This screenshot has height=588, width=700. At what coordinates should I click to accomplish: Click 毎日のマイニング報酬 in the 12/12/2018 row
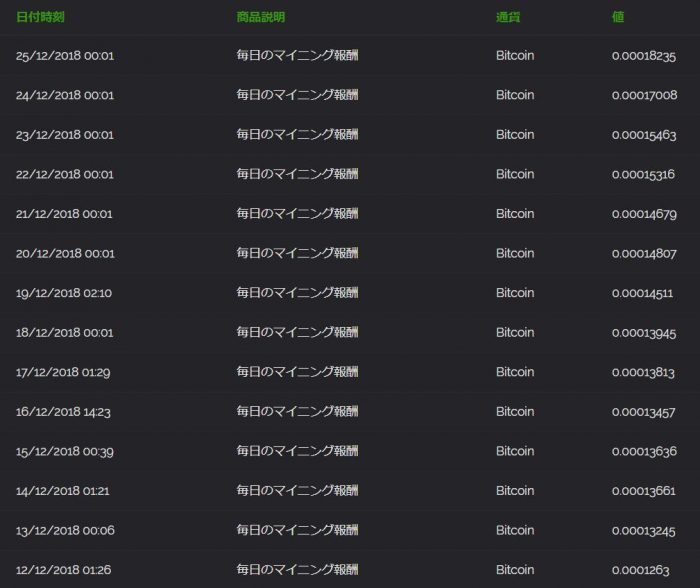pos(297,569)
